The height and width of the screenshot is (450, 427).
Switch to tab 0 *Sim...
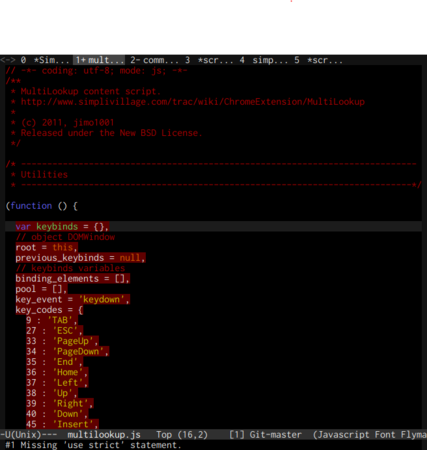coord(44,60)
